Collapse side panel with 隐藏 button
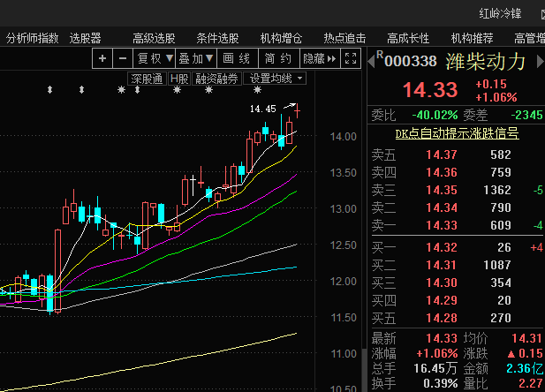This screenshot has width=545, height=392. tap(320, 58)
